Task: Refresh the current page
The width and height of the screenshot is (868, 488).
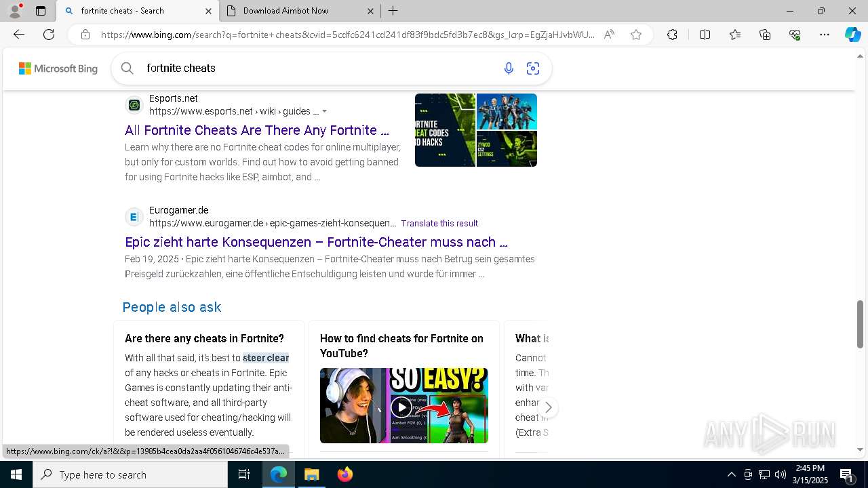Action: [49, 35]
